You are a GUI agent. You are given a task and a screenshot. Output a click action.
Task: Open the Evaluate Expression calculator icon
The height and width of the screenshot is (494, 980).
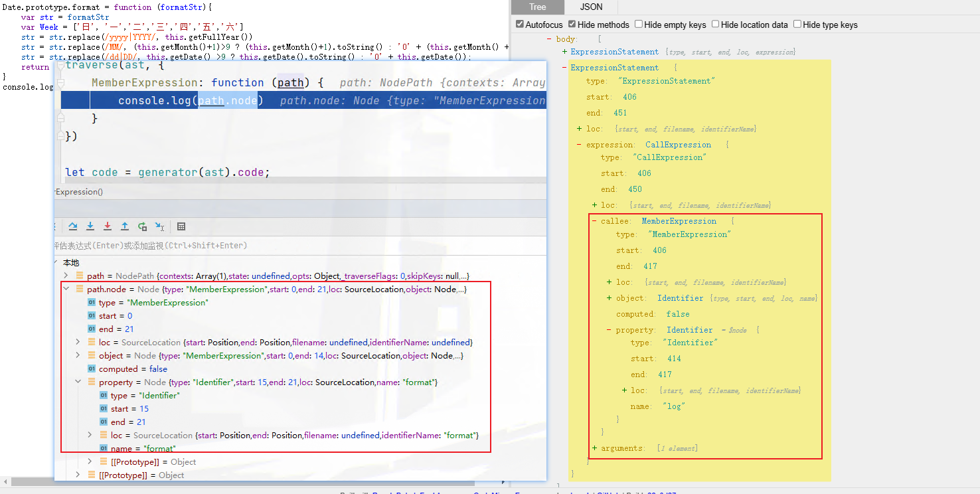click(181, 226)
